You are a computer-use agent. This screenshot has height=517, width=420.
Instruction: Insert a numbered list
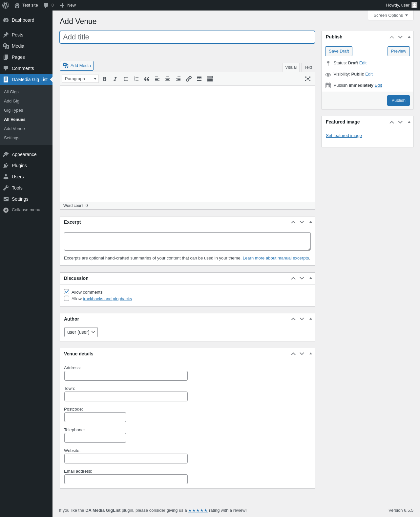(x=136, y=79)
